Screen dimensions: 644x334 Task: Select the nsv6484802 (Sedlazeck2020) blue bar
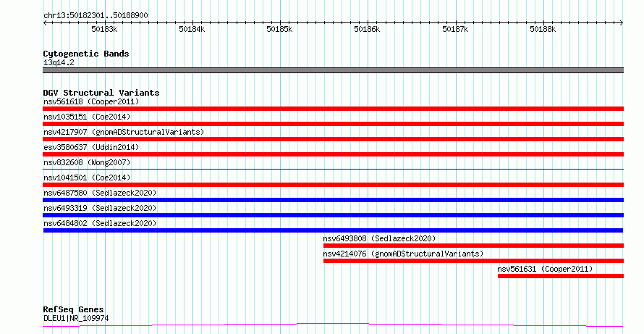pyautogui.click(x=333, y=230)
